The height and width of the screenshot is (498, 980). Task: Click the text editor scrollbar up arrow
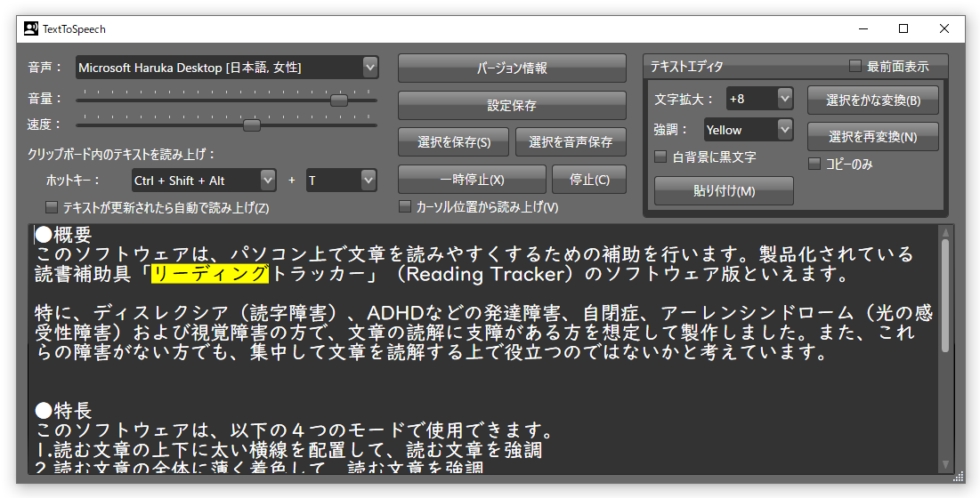coord(945,233)
